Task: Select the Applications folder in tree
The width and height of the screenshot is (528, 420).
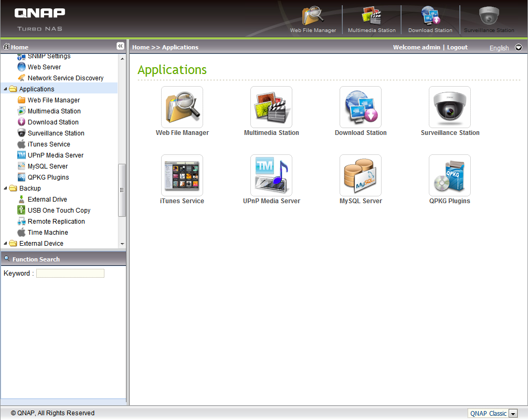Action: [x=37, y=89]
